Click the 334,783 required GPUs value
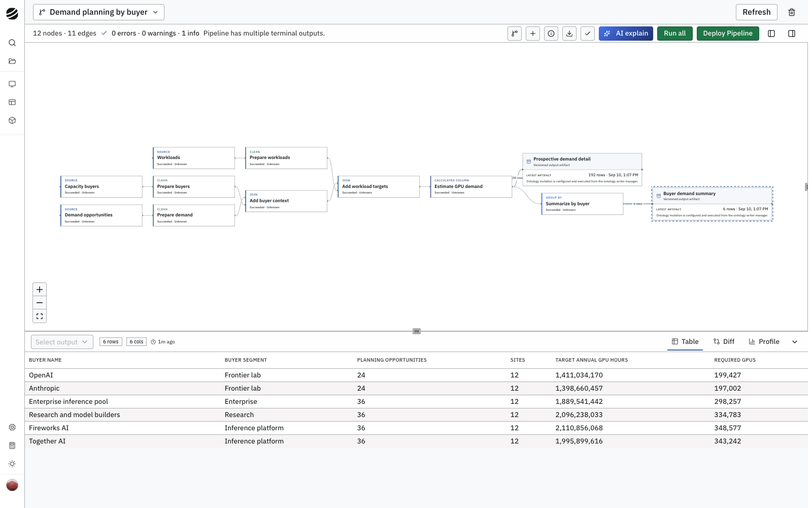The image size is (812, 508). tap(727, 415)
